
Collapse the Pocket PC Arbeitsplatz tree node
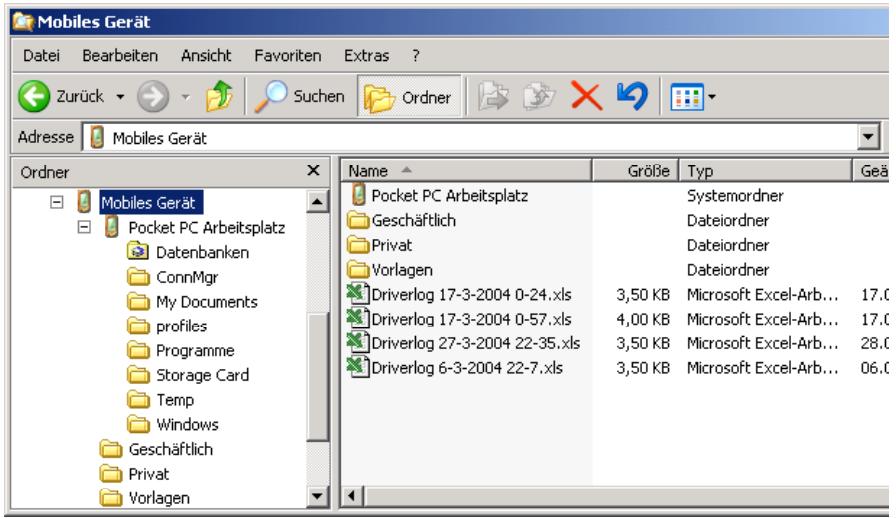point(84,228)
